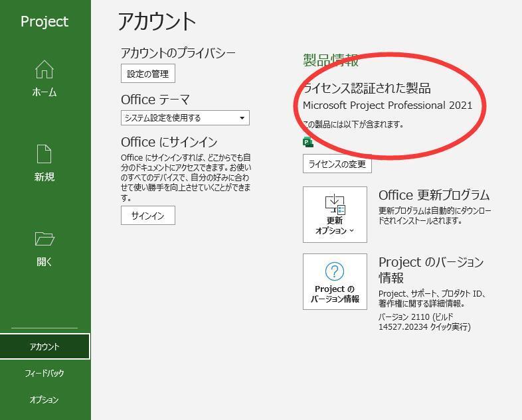Image resolution: width=522 pixels, height=420 pixels.
Task: Click the バージョン 2110 build text
Action: (x=424, y=322)
